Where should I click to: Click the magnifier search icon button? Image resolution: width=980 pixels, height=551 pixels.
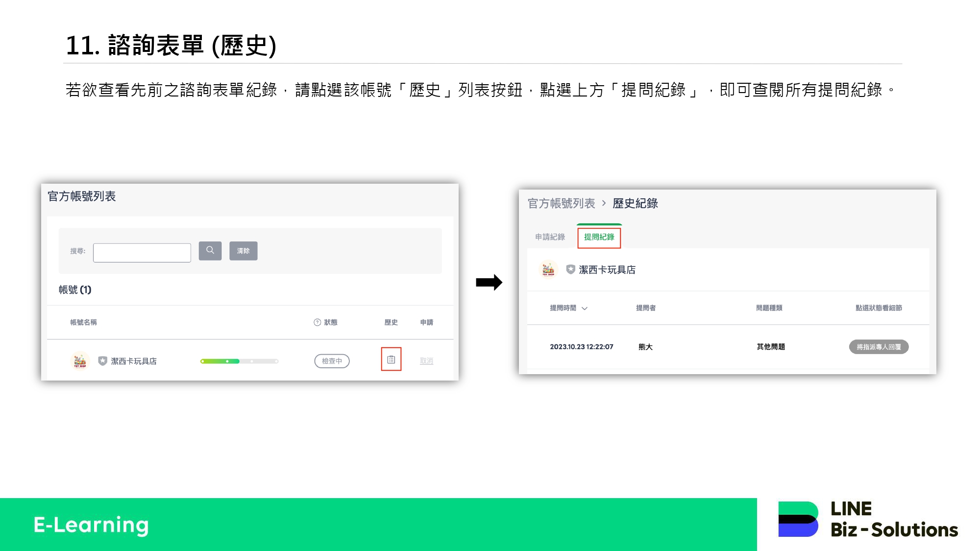tap(210, 251)
